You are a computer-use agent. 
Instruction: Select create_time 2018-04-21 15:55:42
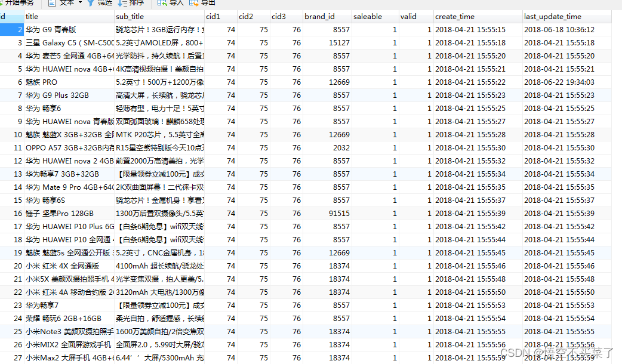(x=478, y=226)
